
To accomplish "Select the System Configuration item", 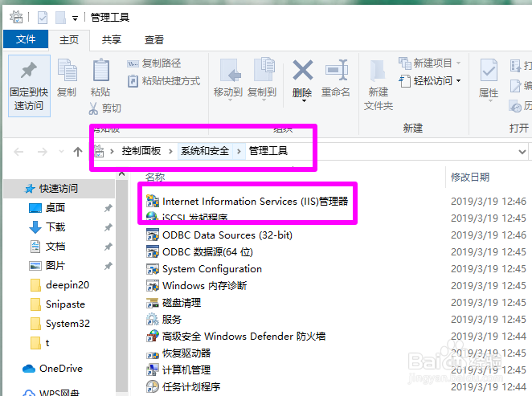I will click(x=212, y=269).
